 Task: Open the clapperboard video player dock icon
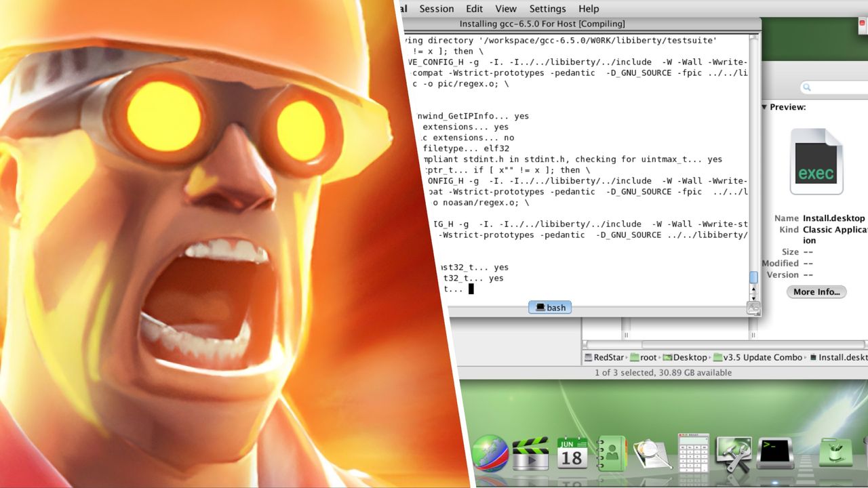coord(530,453)
